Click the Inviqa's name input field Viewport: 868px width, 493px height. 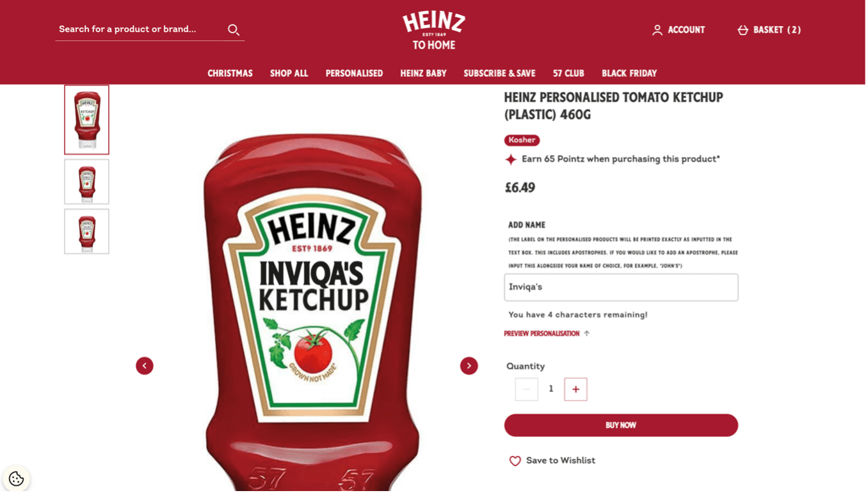click(x=620, y=287)
